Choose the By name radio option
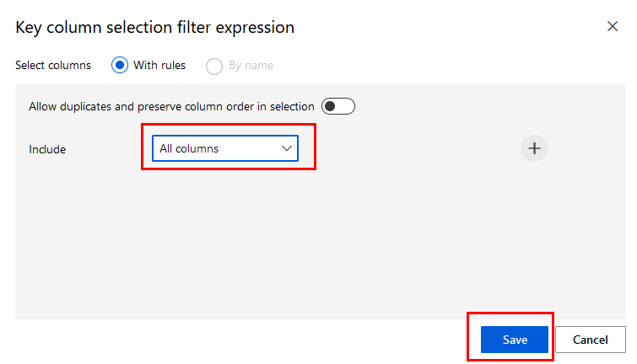Image resolution: width=637 pixels, height=364 pixels. pyautogui.click(x=214, y=65)
